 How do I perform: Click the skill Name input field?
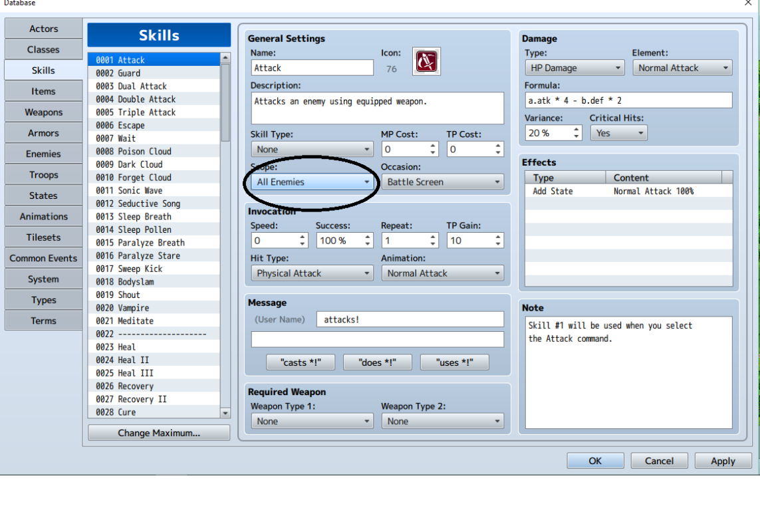coord(312,68)
